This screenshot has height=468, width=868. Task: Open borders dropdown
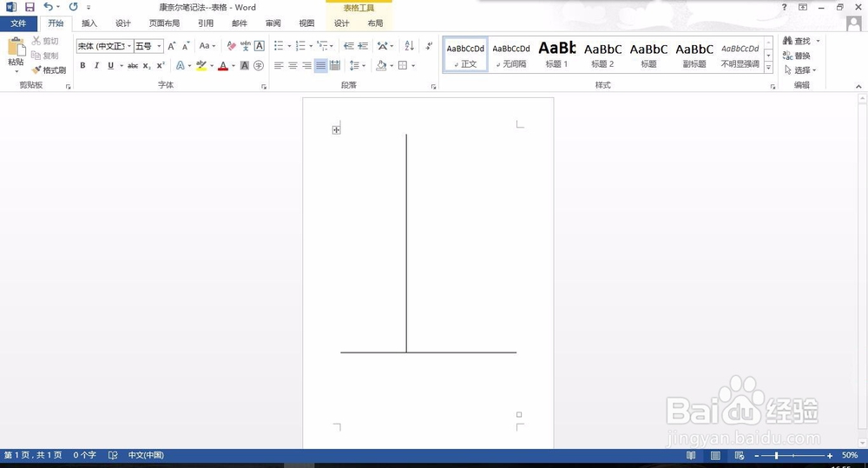click(413, 65)
